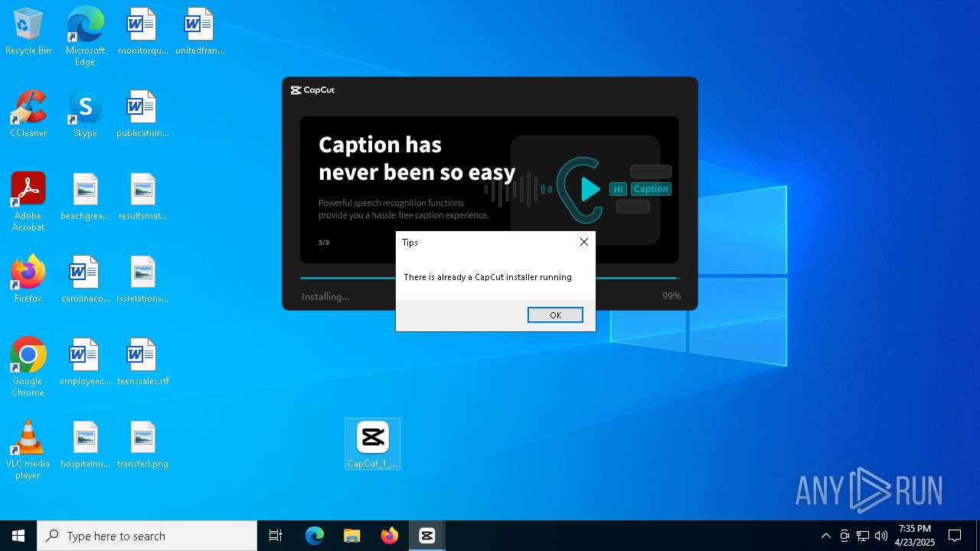This screenshot has width=980, height=551.
Task: Select the unitedfran... Word document
Action: 199,32
